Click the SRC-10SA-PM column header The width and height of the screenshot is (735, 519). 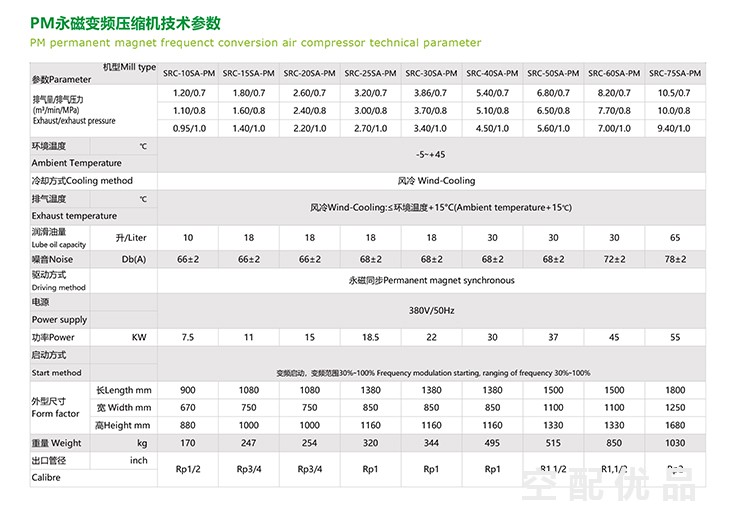(188, 74)
